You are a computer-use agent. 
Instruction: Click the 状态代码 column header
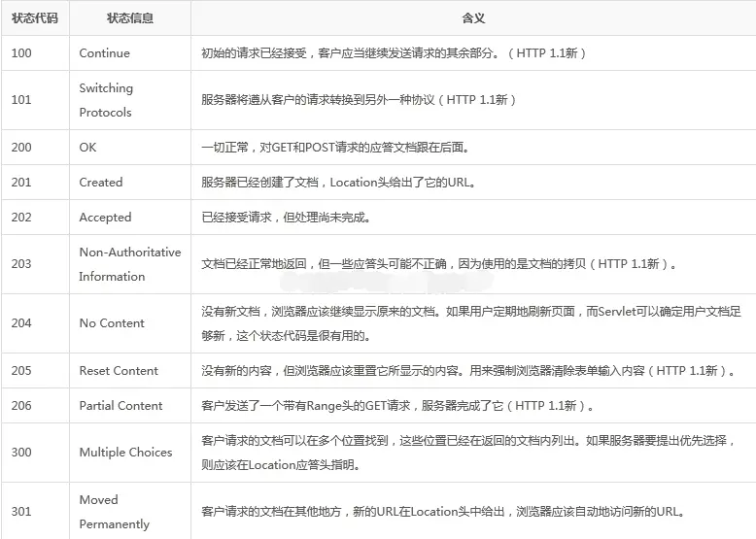(x=35, y=18)
